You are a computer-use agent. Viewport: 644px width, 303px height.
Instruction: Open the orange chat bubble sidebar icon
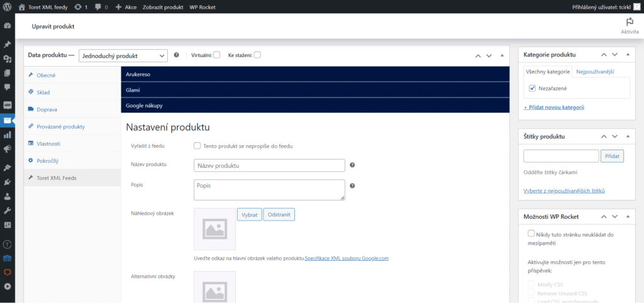coord(7,272)
